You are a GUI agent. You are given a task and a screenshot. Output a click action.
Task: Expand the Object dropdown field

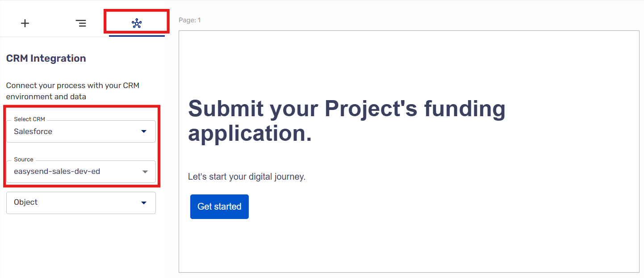pos(76,203)
